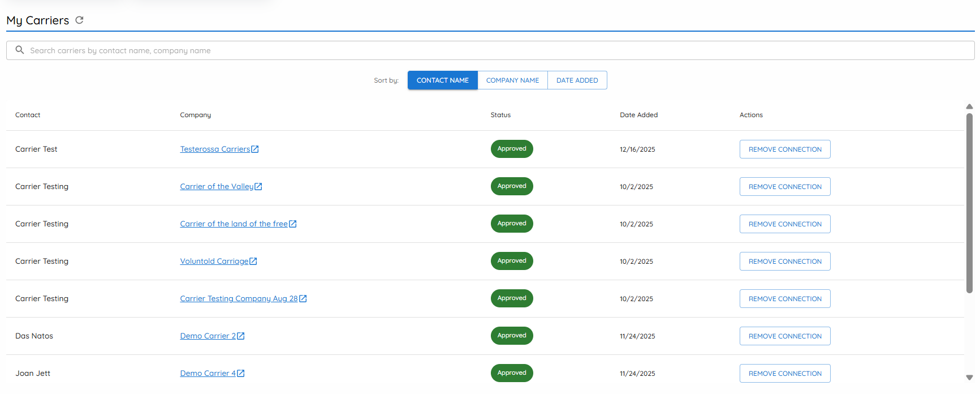Image resolution: width=980 pixels, height=394 pixels.
Task: Open Carrier of the land of the free link
Action: (234, 224)
